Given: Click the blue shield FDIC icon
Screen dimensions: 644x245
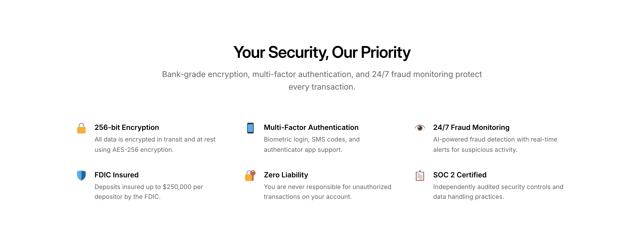Looking at the screenshot, I should point(81,175).
